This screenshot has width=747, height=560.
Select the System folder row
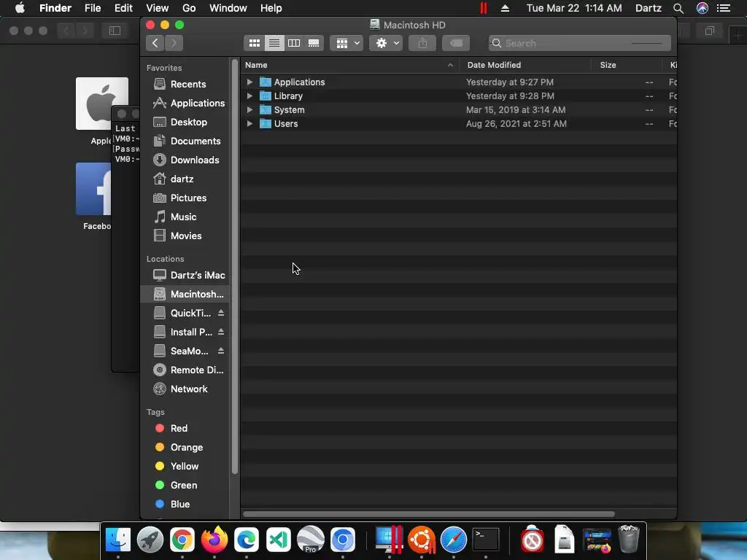tap(459, 109)
